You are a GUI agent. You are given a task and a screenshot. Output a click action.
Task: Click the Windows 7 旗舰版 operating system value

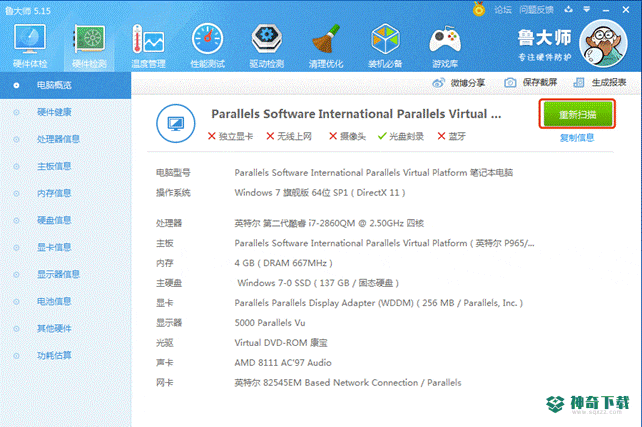320,193
